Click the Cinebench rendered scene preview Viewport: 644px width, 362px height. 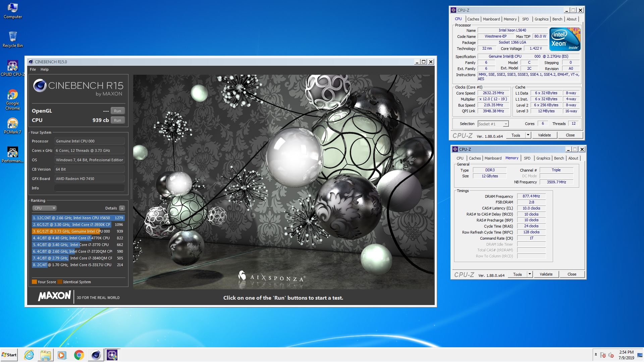[x=283, y=182]
